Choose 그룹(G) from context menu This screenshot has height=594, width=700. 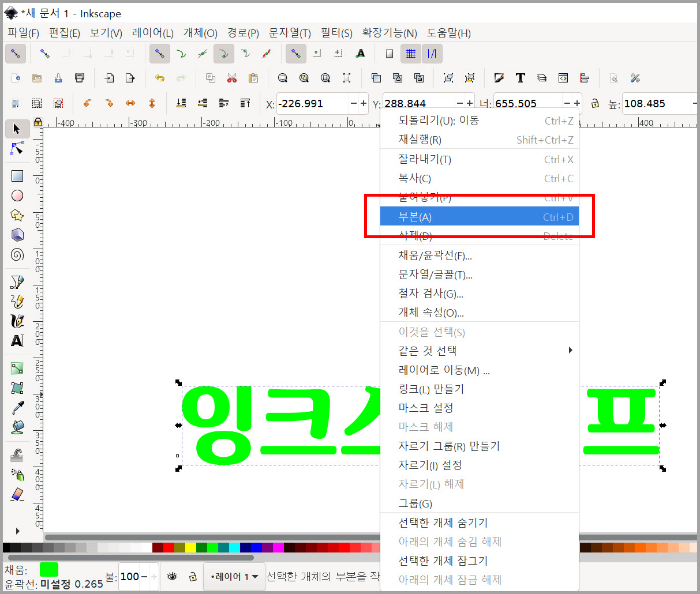480,503
